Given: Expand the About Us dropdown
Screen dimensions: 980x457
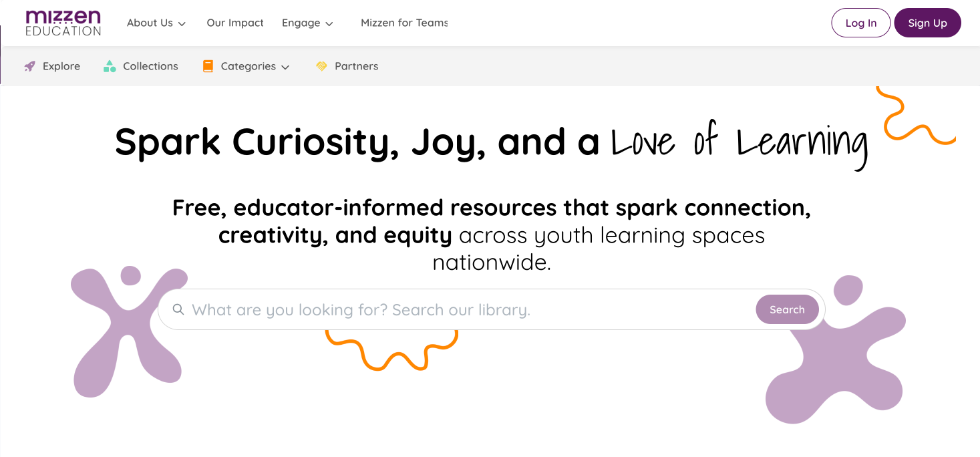Looking at the screenshot, I should coord(182,23).
